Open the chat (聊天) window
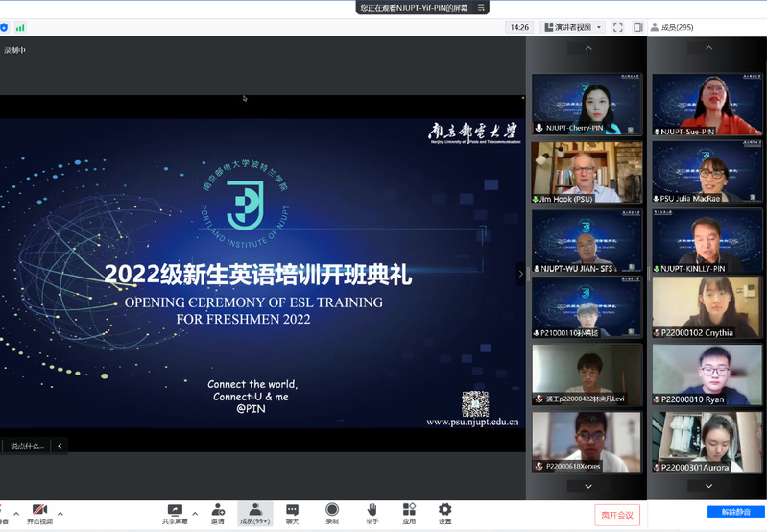The height and width of the screenshot is (532, 767). pos(292,513)
